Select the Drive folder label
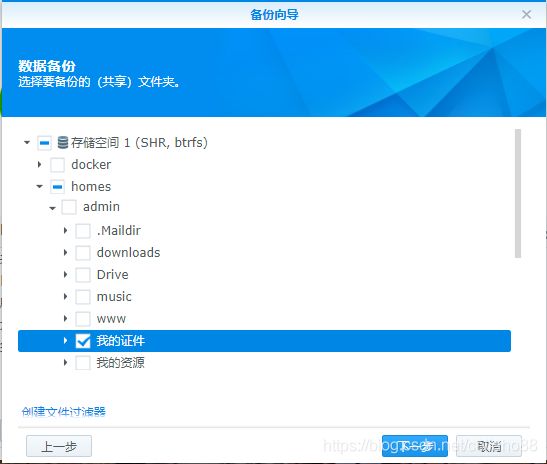547x464 pixels. point(112,275)
